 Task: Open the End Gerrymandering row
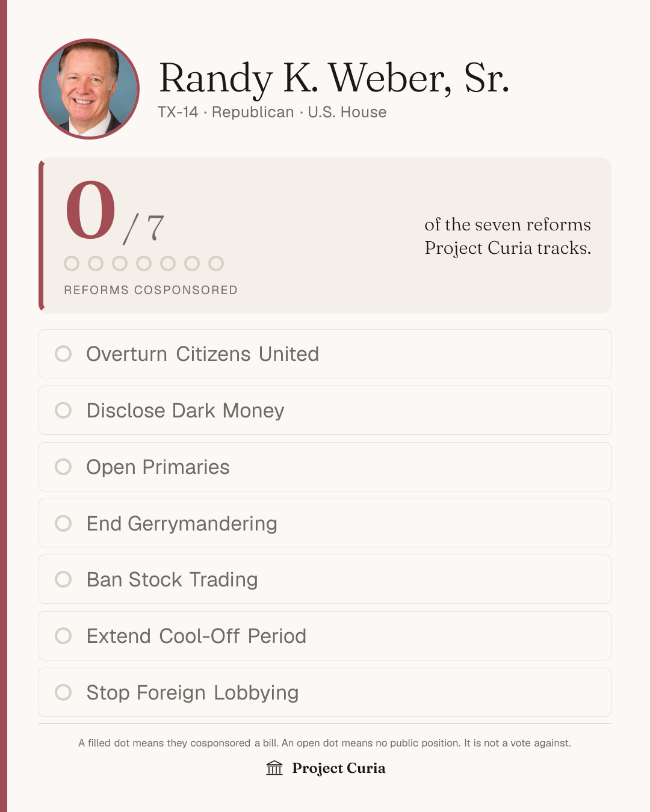(x=325, y=523)
